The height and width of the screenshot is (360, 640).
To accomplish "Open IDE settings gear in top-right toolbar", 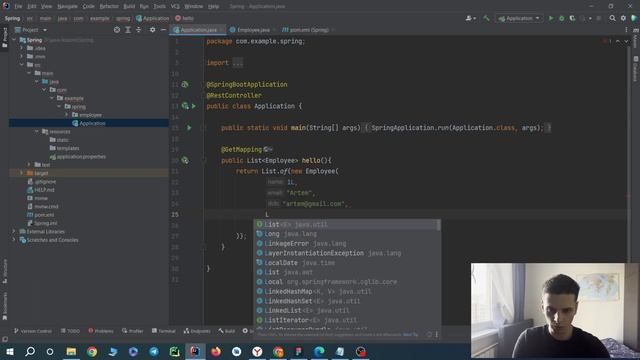I will coord(623,18).
